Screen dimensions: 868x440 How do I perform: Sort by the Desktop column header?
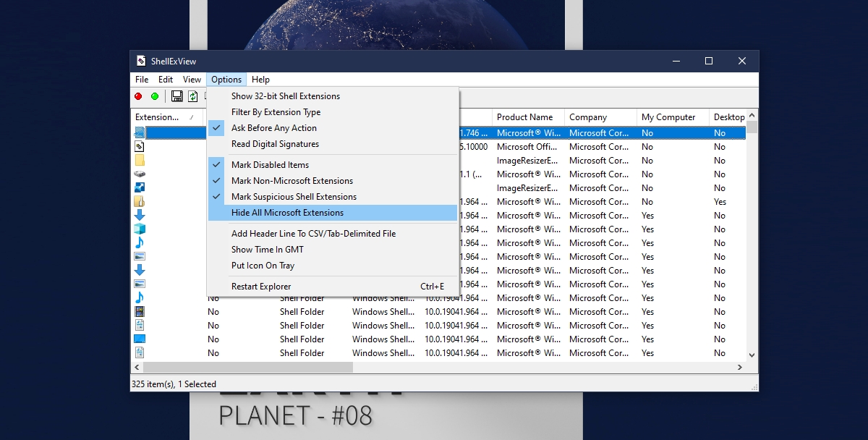[728, 117]
